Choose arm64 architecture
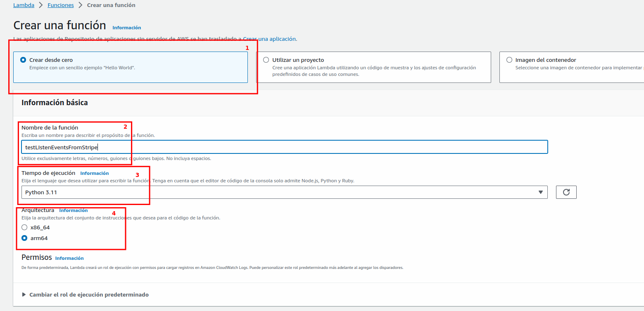644x311 pixels. pos(24,238)
